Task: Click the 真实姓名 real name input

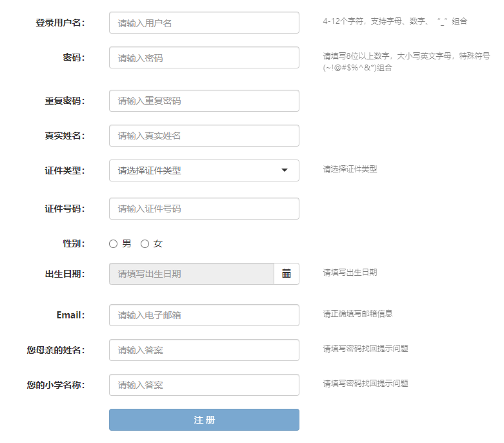Action: 204,136
